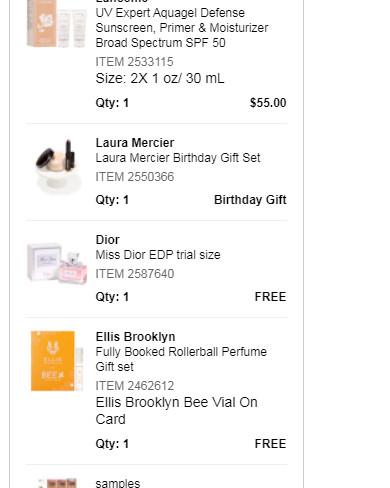Select ITEM 2550366 number text

click(x=135, y=177)
